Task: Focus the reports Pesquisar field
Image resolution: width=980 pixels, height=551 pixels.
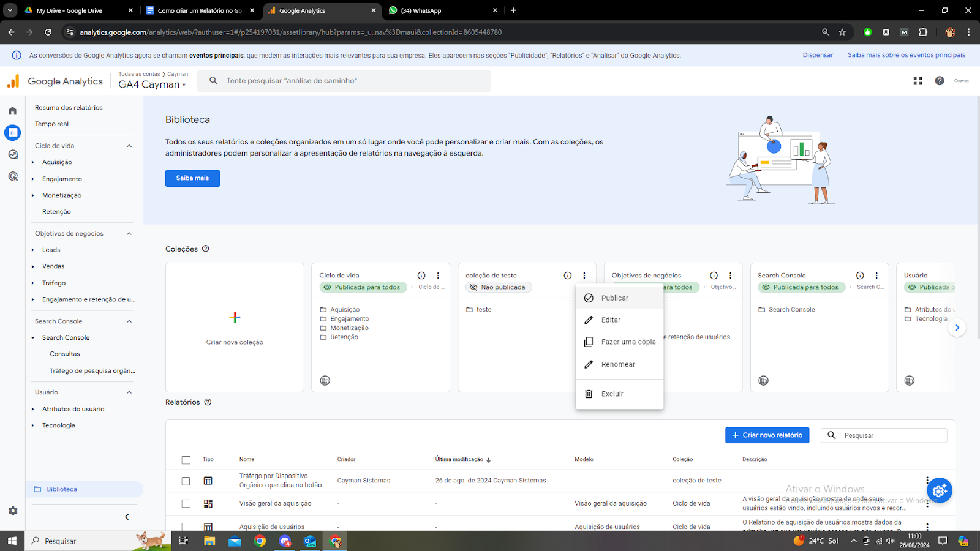Action: click(x=884, y=435)
